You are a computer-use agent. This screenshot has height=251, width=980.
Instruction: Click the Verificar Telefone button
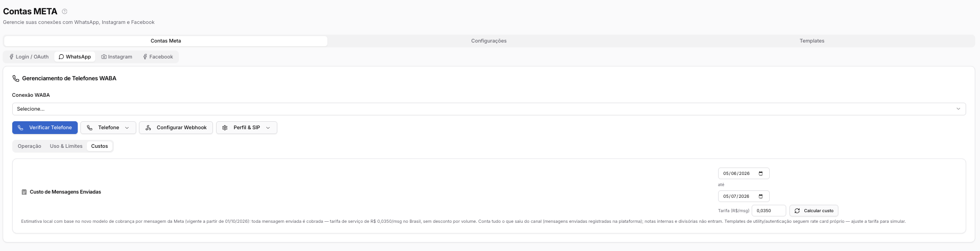coord(45,128)
